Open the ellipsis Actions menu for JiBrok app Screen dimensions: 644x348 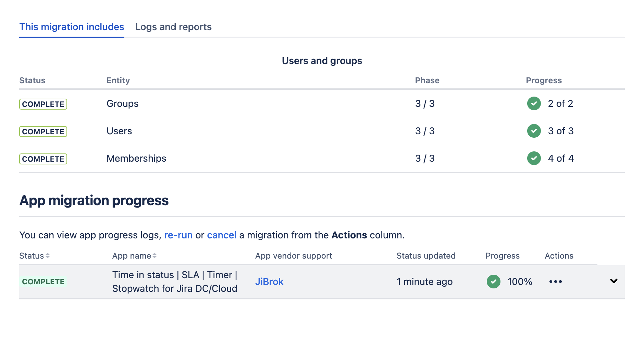[555, 282]
